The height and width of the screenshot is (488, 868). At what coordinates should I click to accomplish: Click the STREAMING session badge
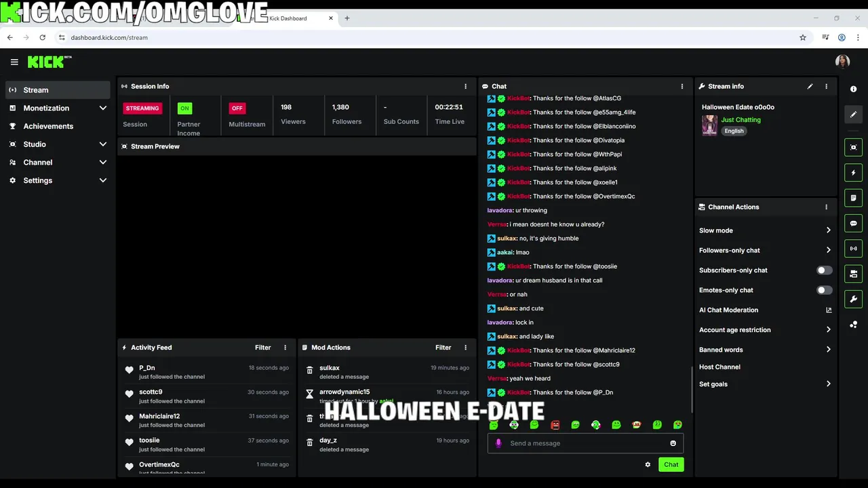coord(142,108)
